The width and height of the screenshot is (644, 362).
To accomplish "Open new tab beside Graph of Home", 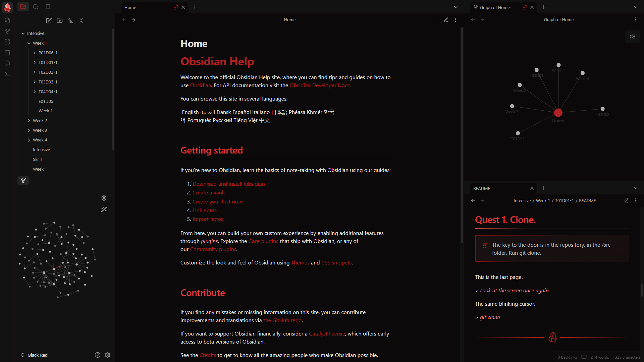I will [x=544, y=7].
